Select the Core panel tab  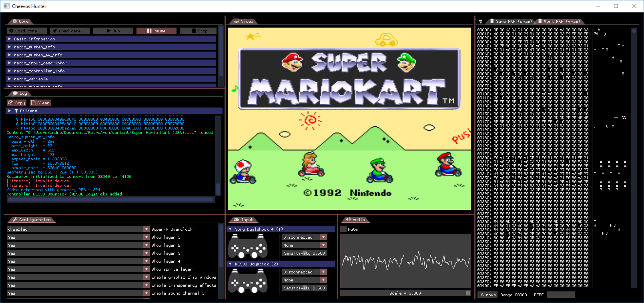click(x=21, y=21)
